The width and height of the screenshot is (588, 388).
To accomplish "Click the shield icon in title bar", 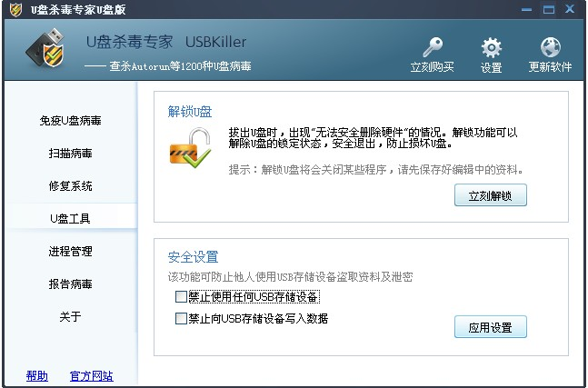I will point(15,10).
